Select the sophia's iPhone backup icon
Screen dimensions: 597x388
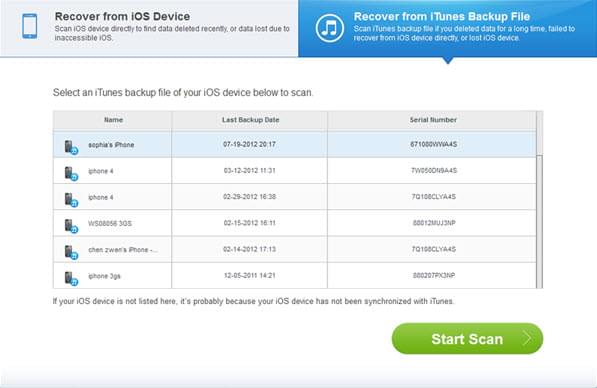(71, 147)
